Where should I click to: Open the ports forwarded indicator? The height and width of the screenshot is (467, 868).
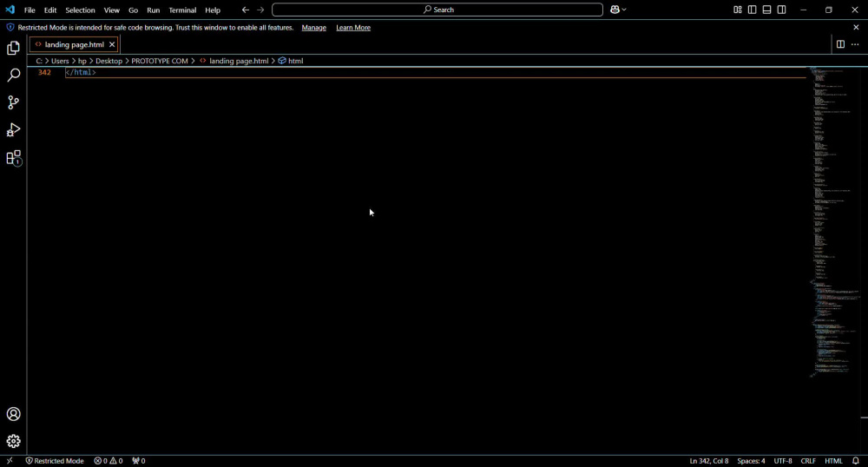pyautogui.click(x=138, y=460)
